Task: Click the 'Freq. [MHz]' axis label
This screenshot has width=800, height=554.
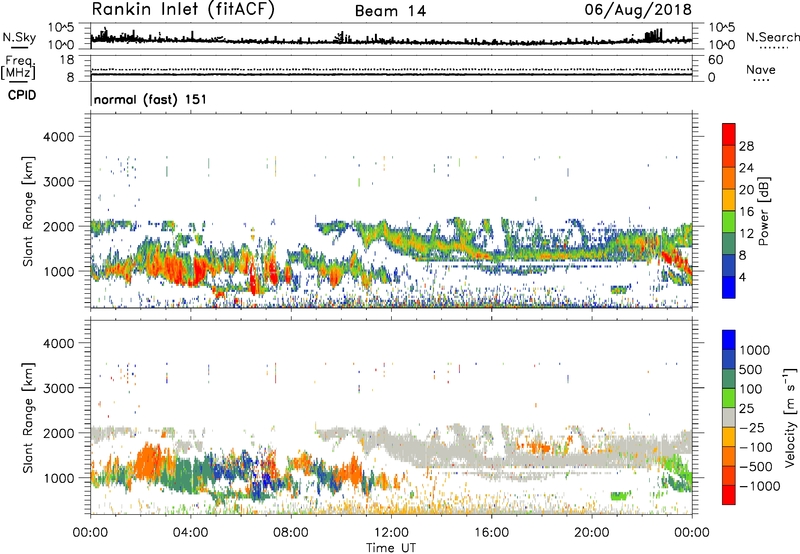Action: click(x=18, y=67)
